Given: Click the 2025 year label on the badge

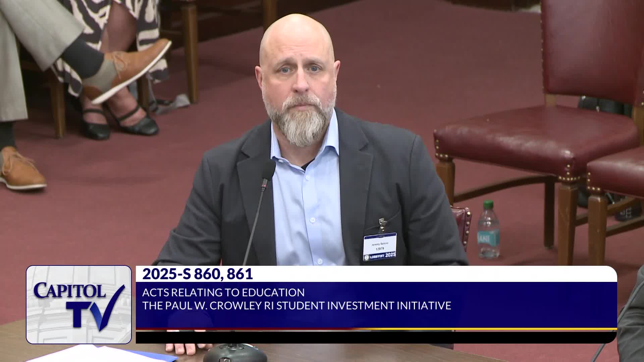Looking at the screenshot, I should click(390, 255).
